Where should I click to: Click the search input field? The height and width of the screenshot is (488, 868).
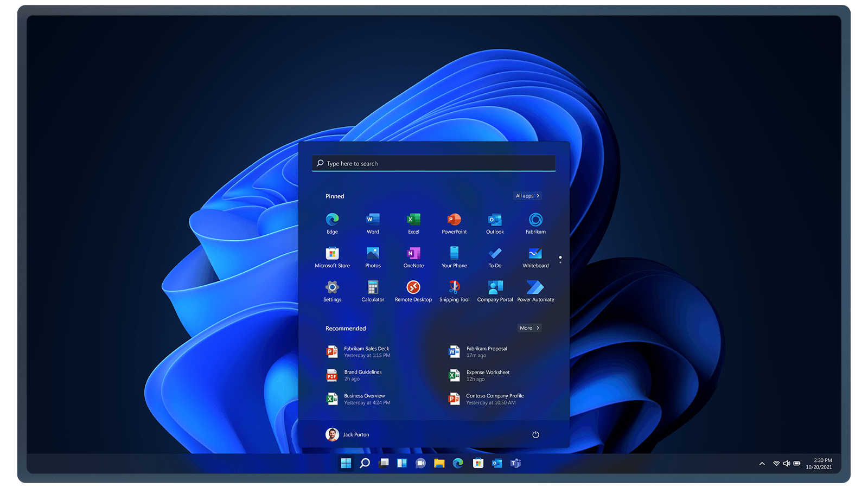pos(433,163)
